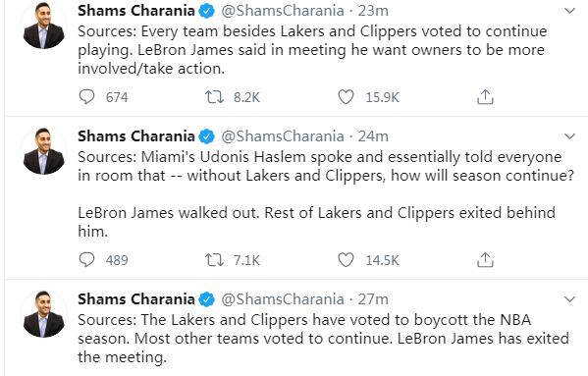Click Shams Charania name on 27m tweet

coord(136,298)
